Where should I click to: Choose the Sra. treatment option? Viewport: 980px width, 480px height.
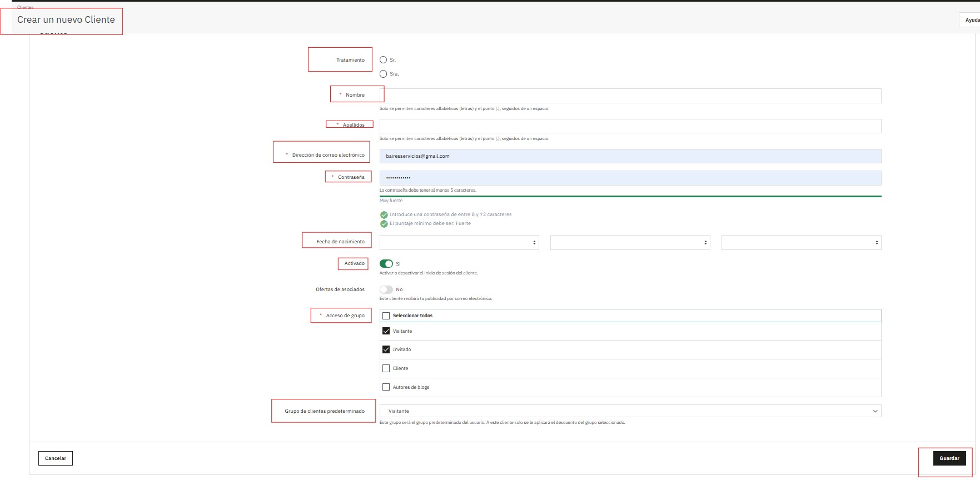[383, 74]
